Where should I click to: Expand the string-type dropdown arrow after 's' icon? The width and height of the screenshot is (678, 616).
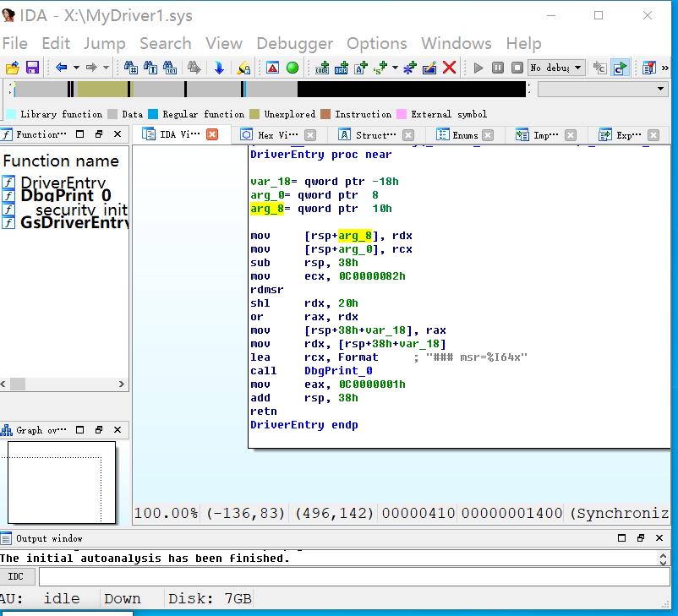point(395,68)
